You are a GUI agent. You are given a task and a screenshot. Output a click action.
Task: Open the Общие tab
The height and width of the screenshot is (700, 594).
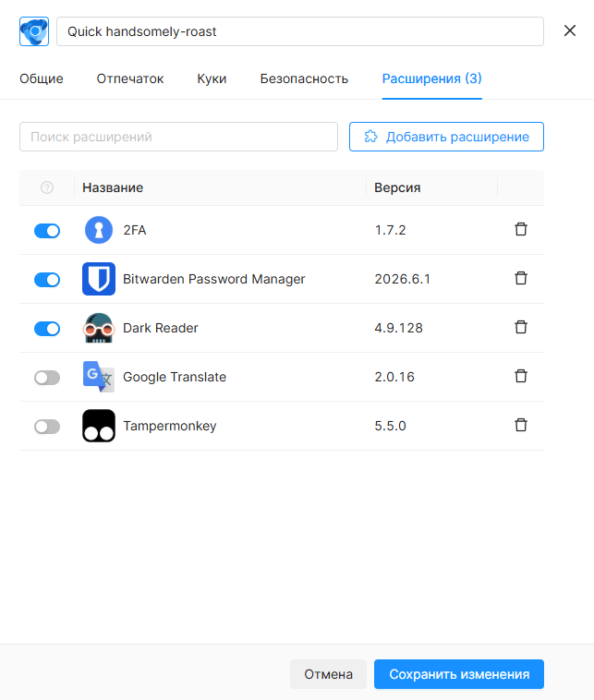pos(42,78)
